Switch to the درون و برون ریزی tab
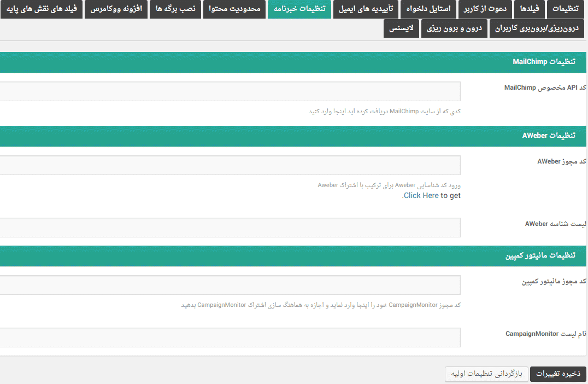Screen dimensions: 588x384 point(454,28)
